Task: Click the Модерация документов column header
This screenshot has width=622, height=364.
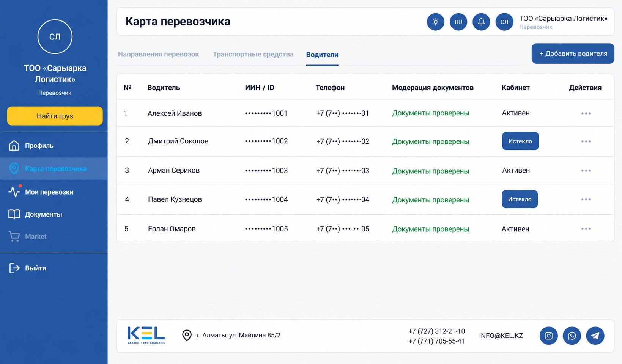Action: [x=433, y=88]
